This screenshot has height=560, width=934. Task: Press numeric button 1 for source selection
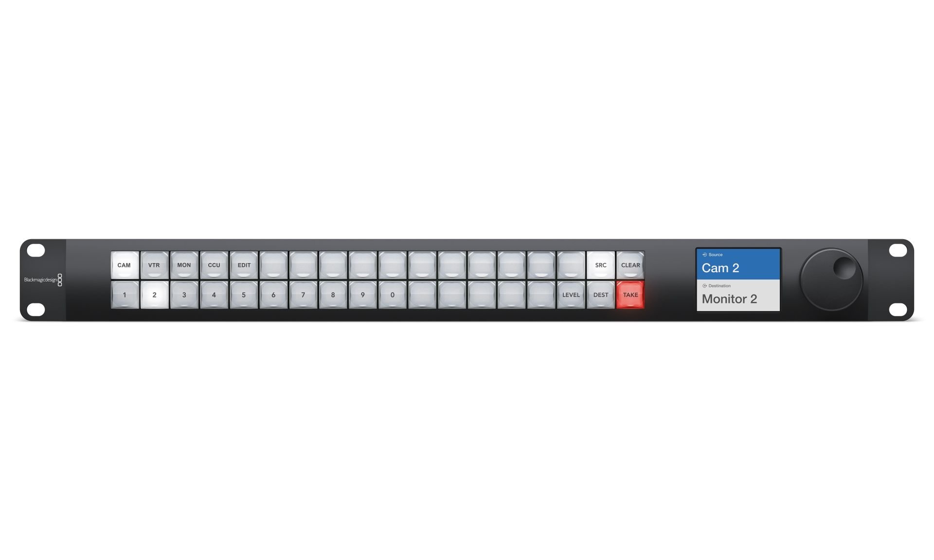(x=124, y=295)
